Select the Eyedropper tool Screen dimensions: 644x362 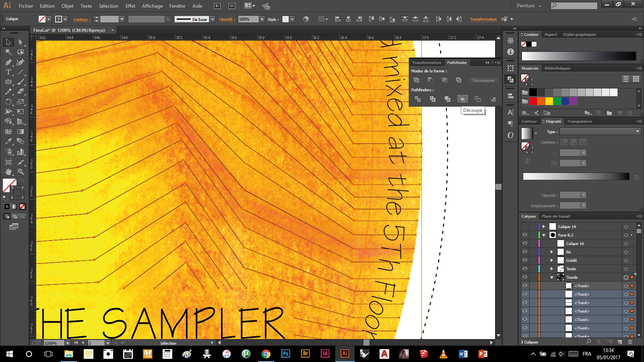(x=8, y=141)
